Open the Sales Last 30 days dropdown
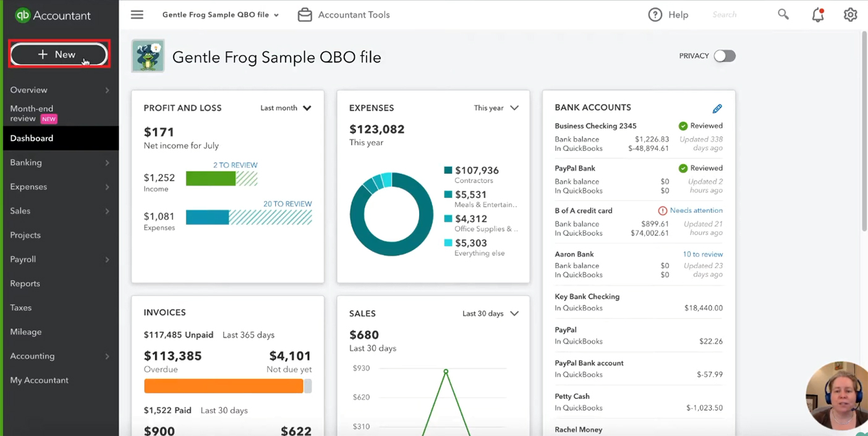The width and height of the screenshot is (868, 436). (x=490, y=314)
